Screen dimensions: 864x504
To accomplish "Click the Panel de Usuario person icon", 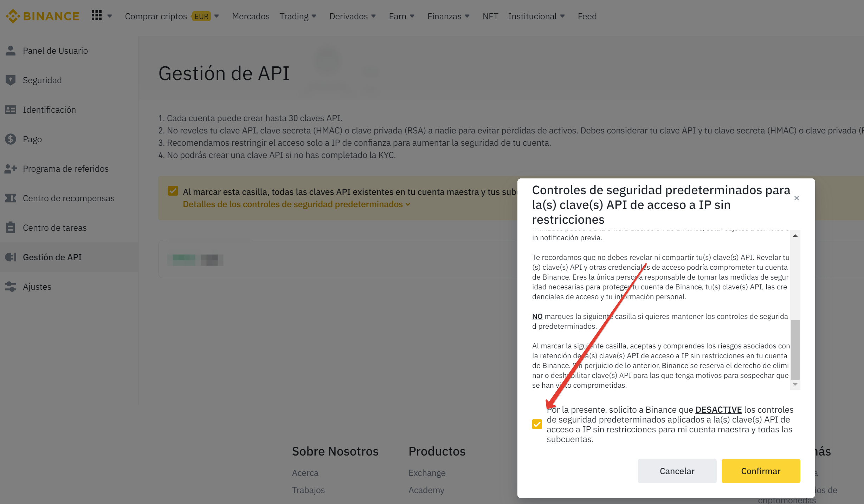I will pos(11,51).
